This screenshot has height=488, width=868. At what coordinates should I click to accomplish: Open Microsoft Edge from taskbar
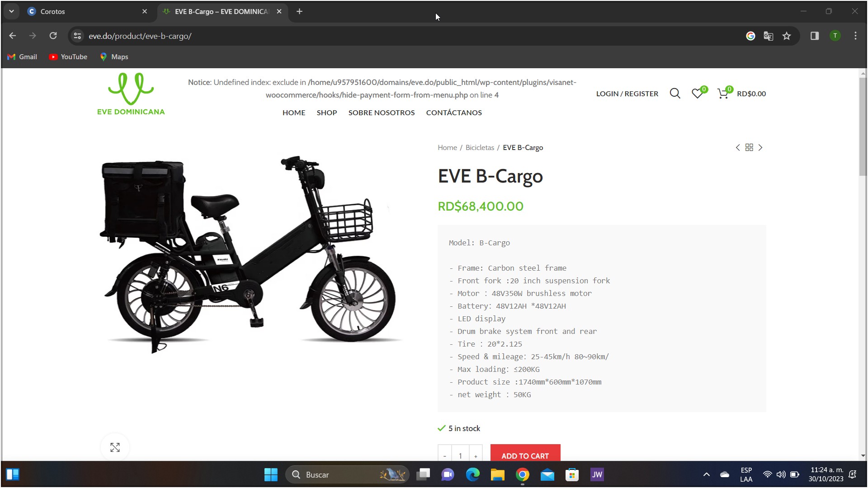point(473,474)
